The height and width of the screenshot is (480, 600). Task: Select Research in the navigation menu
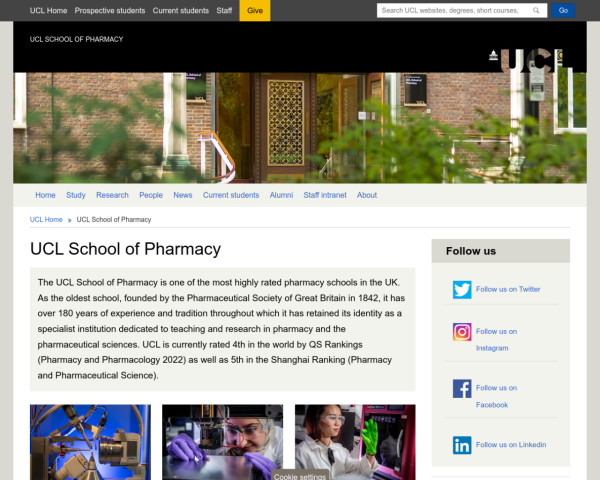[x=112, y=195]
